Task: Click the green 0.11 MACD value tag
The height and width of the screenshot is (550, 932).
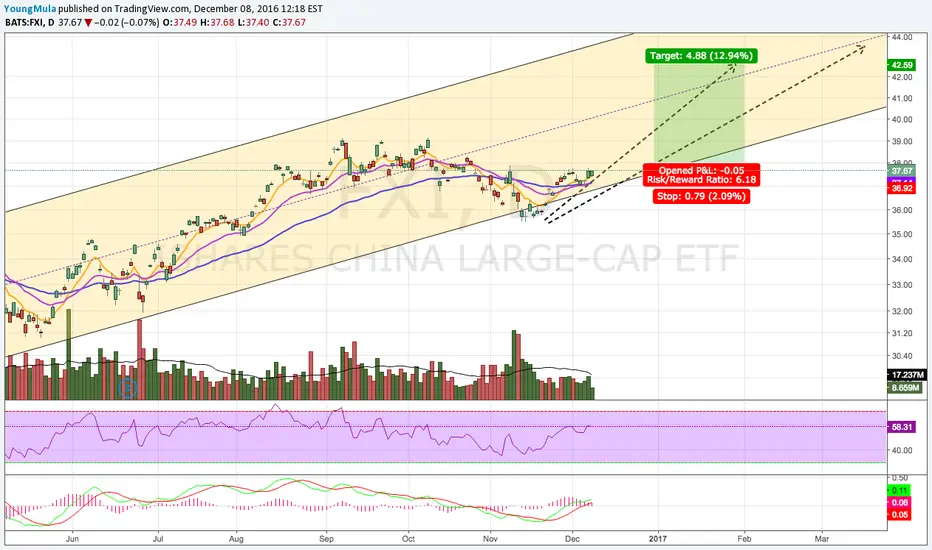Action: click(899, 491)
